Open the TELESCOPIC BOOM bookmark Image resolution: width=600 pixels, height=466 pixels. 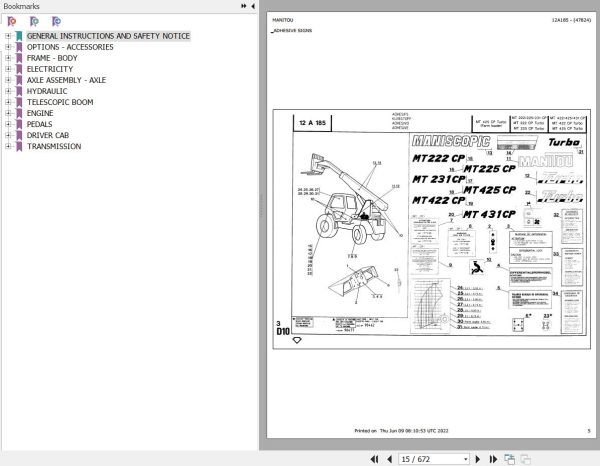point(60,102)
